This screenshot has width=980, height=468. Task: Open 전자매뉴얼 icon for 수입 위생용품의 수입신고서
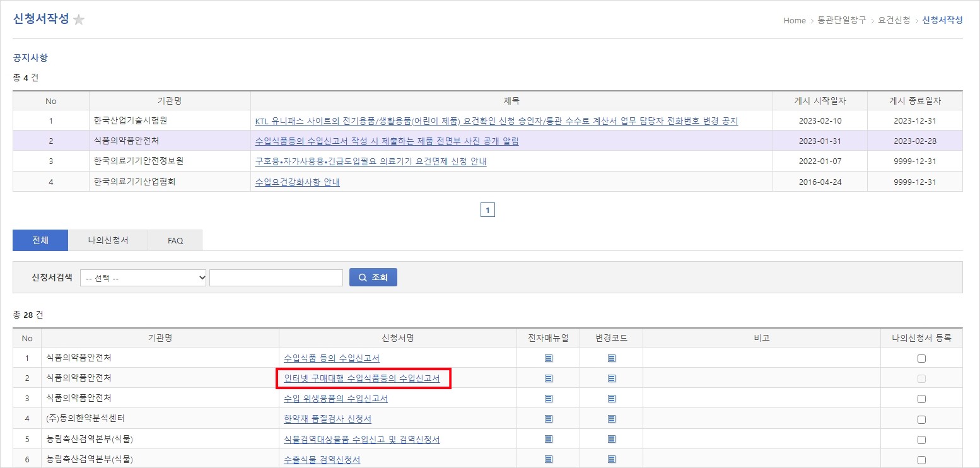pos(549,399)
